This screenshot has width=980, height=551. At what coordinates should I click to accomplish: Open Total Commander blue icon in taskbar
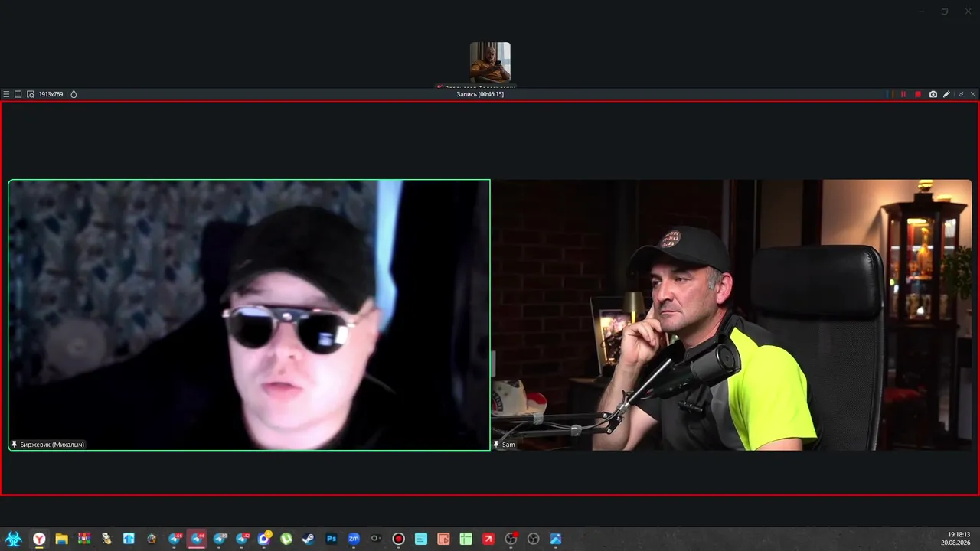pyautogui.click(x=129, y=539)
